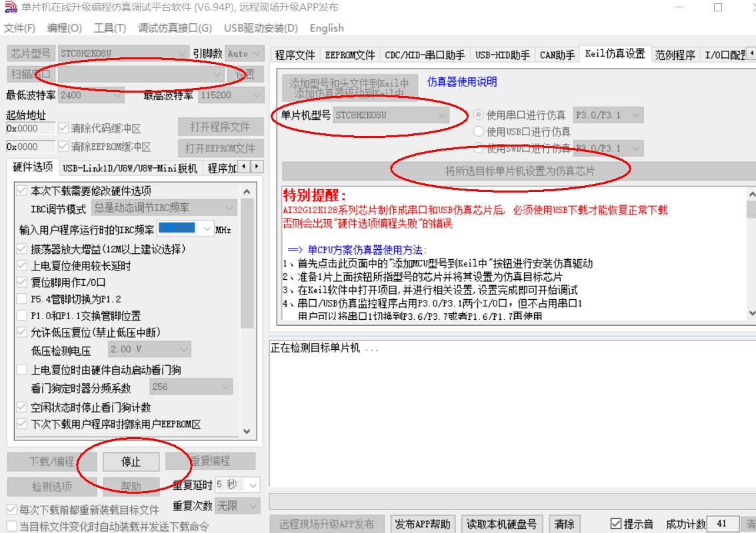Click the 停止 button
The width and height of the screenshot is (756, 533).
[131, 462]
